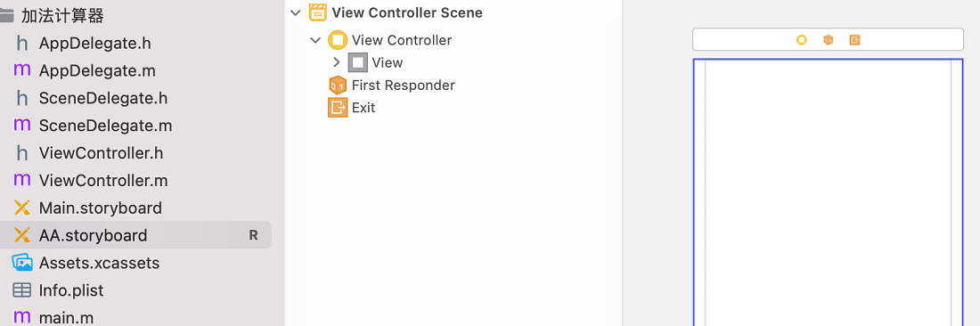
Task: Collapse the View Controller Scene disclosure arrow
Action: click(x=296, y=12)
